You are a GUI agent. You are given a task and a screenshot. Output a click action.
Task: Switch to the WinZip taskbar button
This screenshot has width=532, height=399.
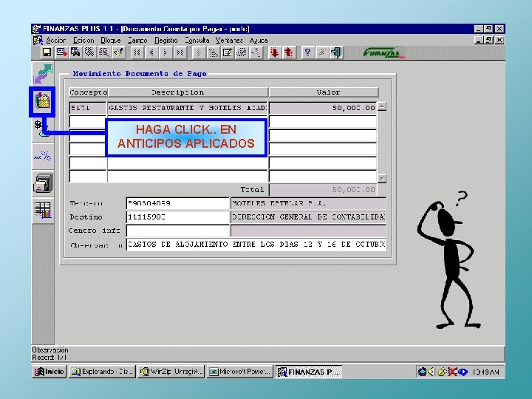[x=171, y=372]
